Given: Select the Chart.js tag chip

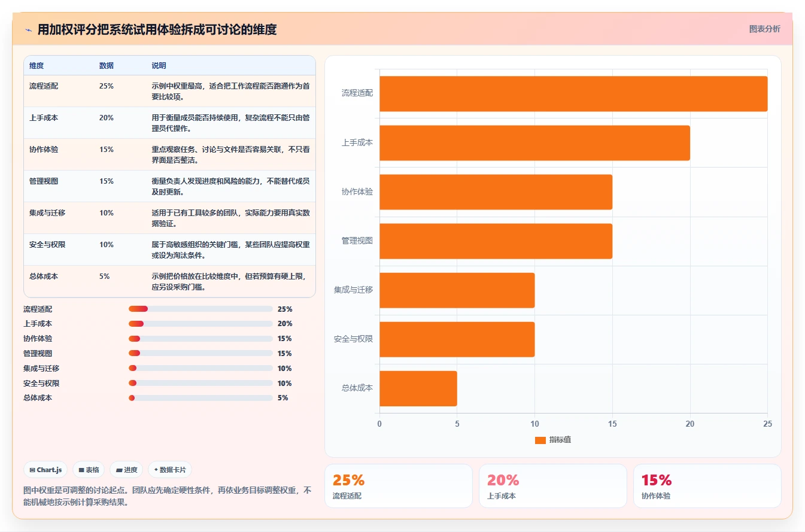Looking at the screenshot, I should click(x=45, y=470).
